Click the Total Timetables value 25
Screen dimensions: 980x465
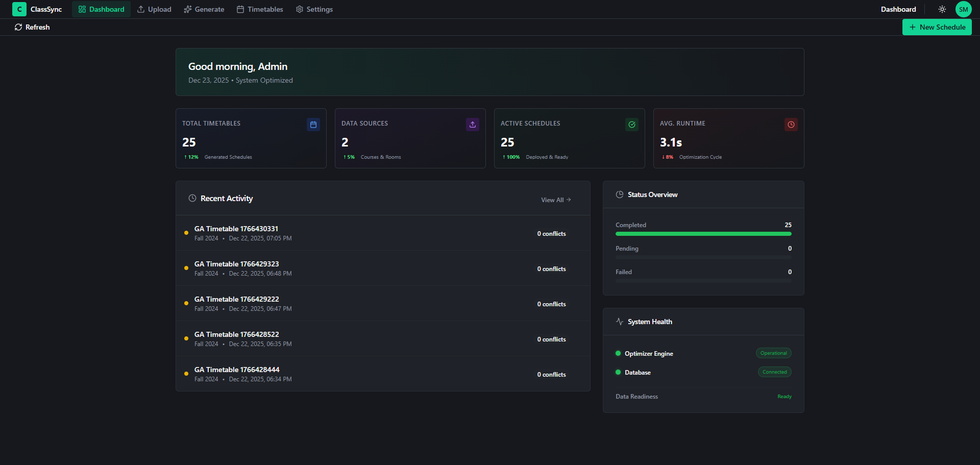(x=189, y=142)
